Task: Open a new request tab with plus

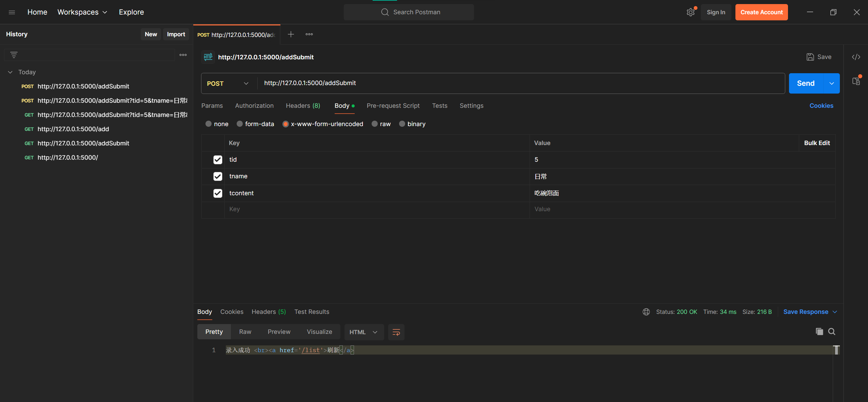Action: (291, 34)
